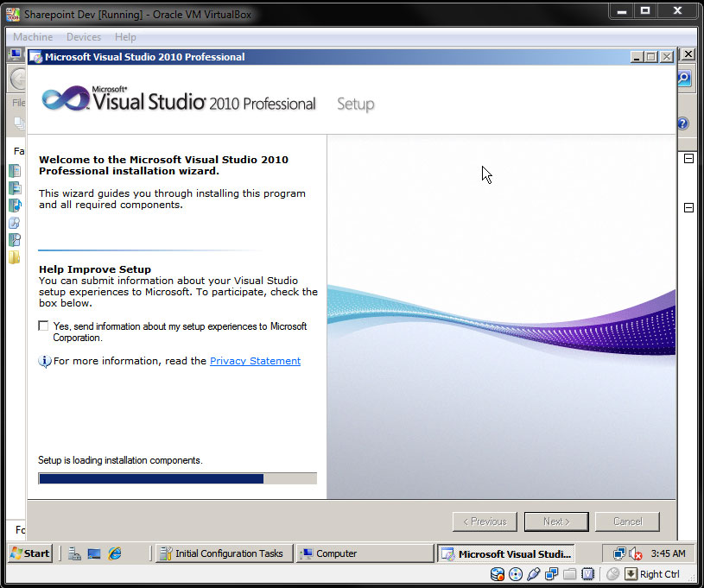Click Music favorite icon in Computer window
This screenshot has width=704, height=588.
pos(15,205)
